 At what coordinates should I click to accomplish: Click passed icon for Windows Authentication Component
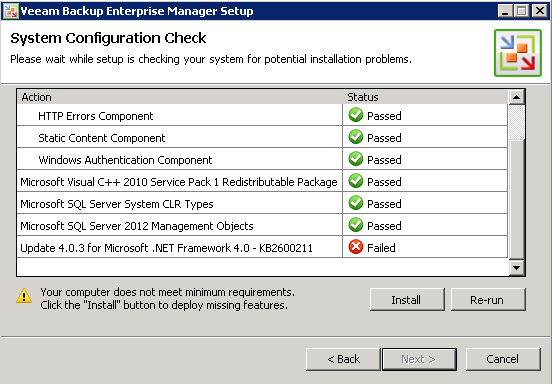[356, 159]
